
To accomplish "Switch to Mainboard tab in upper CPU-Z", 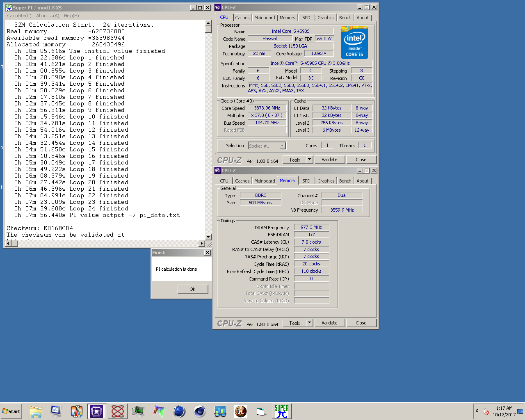I will coord(265,18).
